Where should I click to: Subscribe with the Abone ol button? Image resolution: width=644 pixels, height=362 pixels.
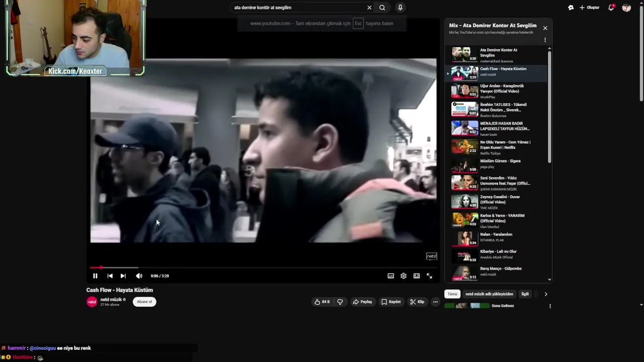[144, 302]
